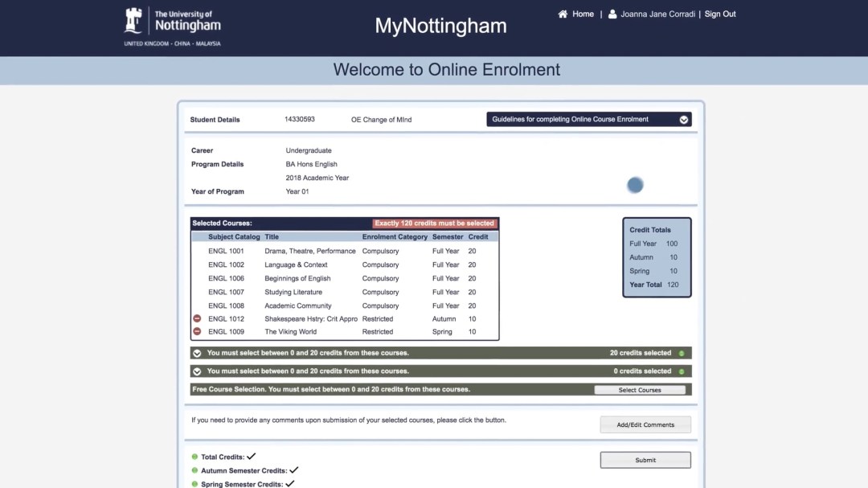This screenshot has height=488, width=868.
Task: Click Autumn semester cell of ENGL 1012
Action: pyautogui.click(x=444, y=319)
